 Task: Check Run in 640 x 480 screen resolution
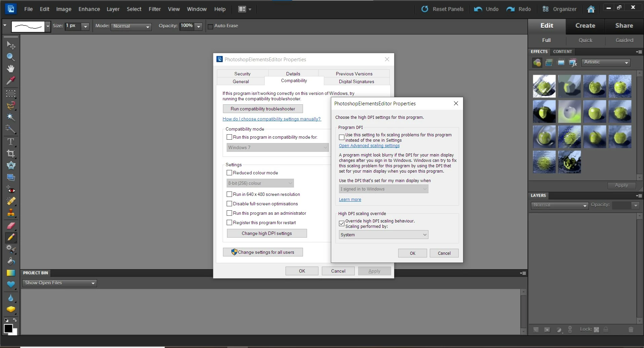[229, 194]
